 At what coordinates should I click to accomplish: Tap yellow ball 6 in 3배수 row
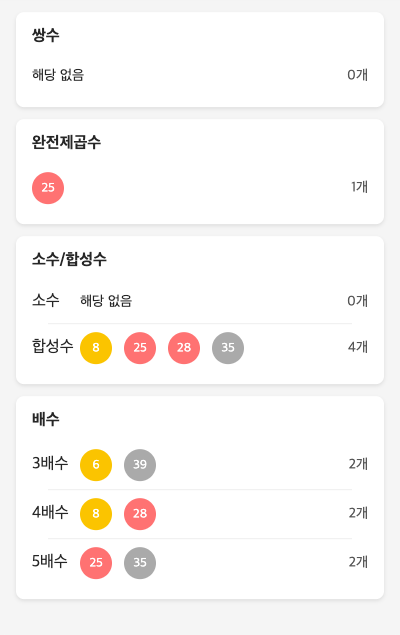(x=96, y=465)
